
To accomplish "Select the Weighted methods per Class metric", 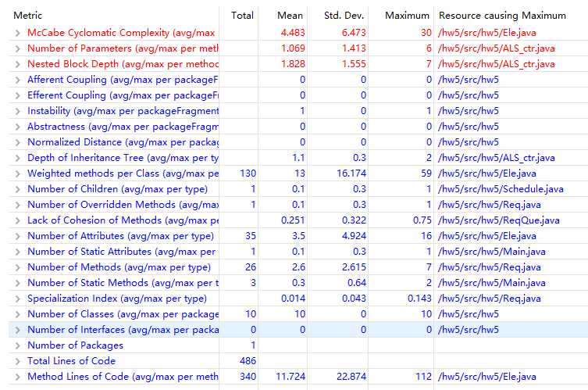I will point(123,174).
